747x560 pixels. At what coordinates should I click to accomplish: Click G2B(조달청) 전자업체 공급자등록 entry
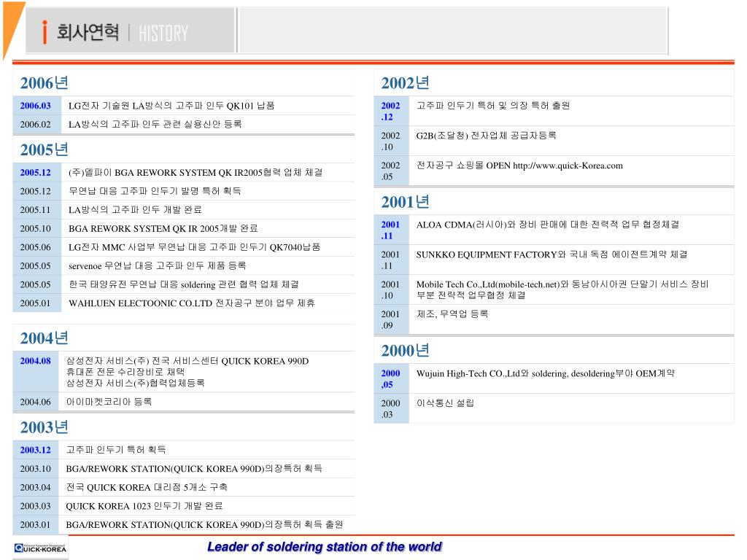click(x=487, y=136)
